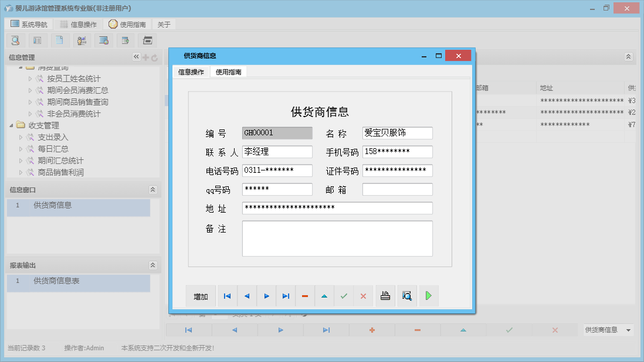Viewport: 644px width, 362px height.
Task: Click the red minus delete record button
Action: tap(305, 296)
